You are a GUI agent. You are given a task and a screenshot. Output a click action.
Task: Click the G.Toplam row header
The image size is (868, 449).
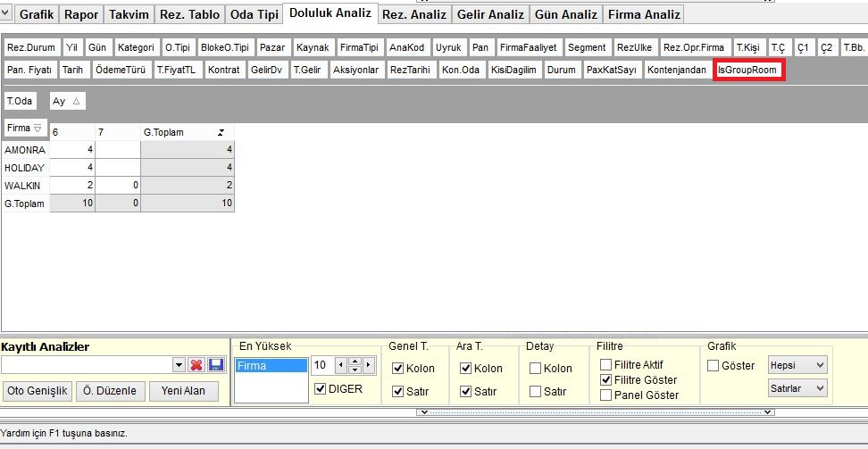[x=26, y=204]
